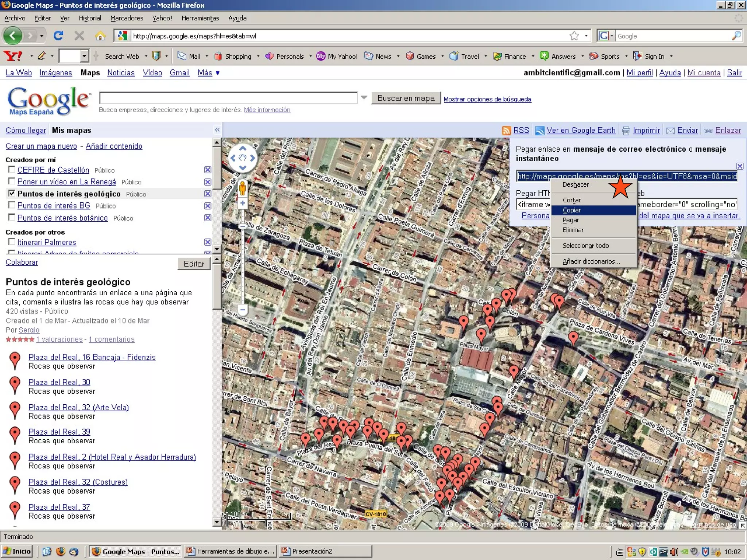Uncheck Puntos de interés geológico checkbox
Viewport: 747px width, 560px height.
point(11,193)
